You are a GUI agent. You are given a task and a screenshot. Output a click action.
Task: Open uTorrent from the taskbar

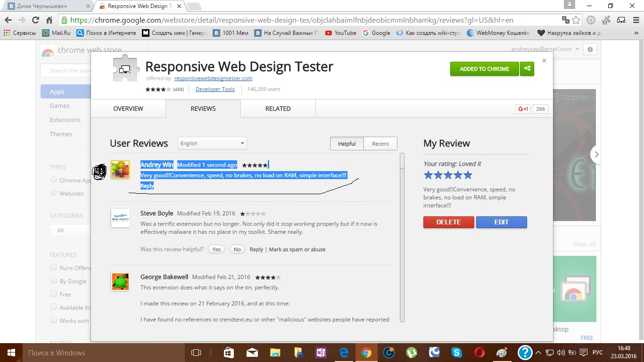(412, 353)
